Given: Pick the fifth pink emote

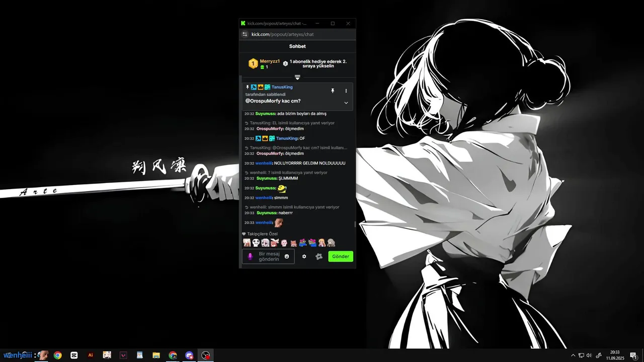Looking at the screenshot, I should point(284,243).
